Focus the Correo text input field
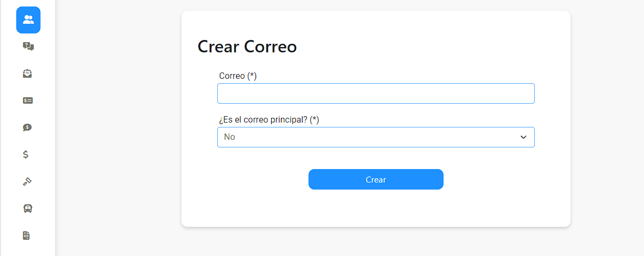This screenshot has height=256, width=644. click(376, 93)
